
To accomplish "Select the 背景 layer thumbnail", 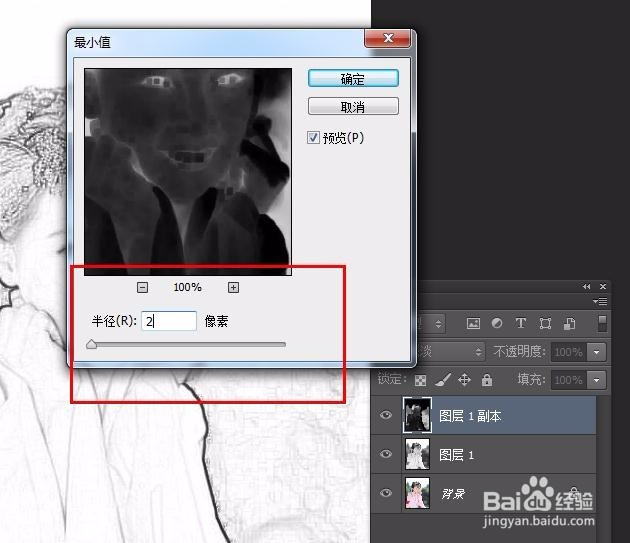I will tap(417, 493).
